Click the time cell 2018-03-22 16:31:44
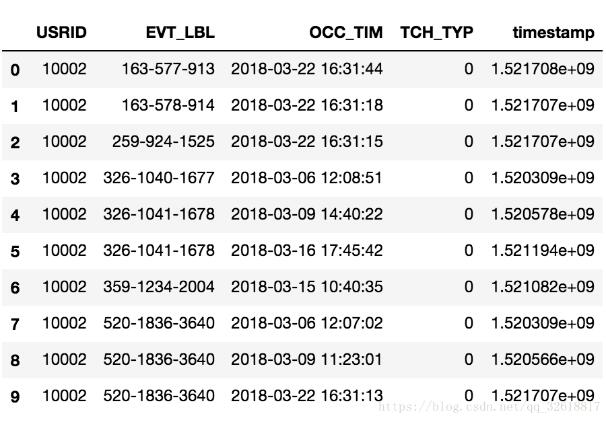This screenshot has width=606, height=423. pyautogui.click(x=307, y=69)
